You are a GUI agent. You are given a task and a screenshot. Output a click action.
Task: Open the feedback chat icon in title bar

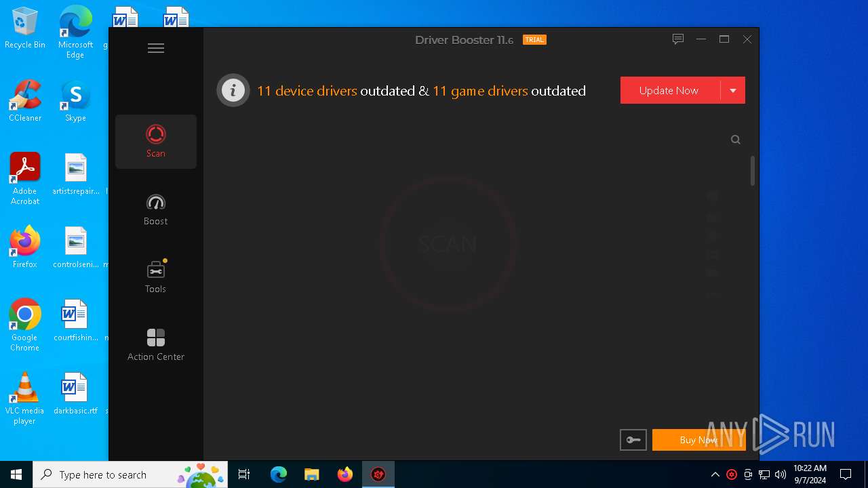tap(678, 39)
